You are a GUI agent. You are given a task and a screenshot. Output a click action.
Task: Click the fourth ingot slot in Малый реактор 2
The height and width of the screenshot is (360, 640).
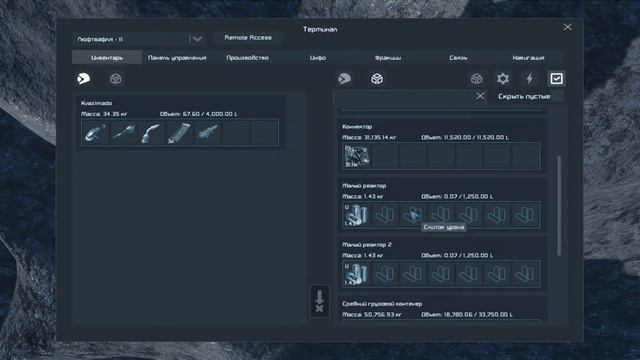click(441, 274)
